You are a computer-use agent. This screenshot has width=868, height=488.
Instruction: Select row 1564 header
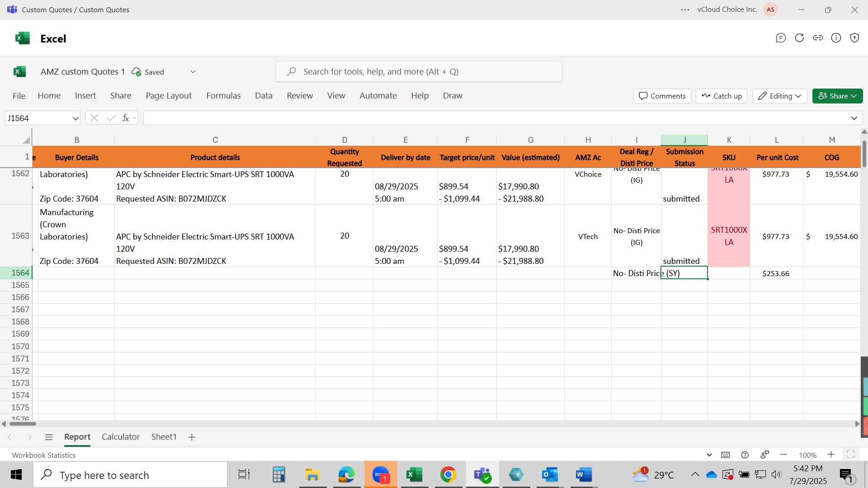point(16,273)
